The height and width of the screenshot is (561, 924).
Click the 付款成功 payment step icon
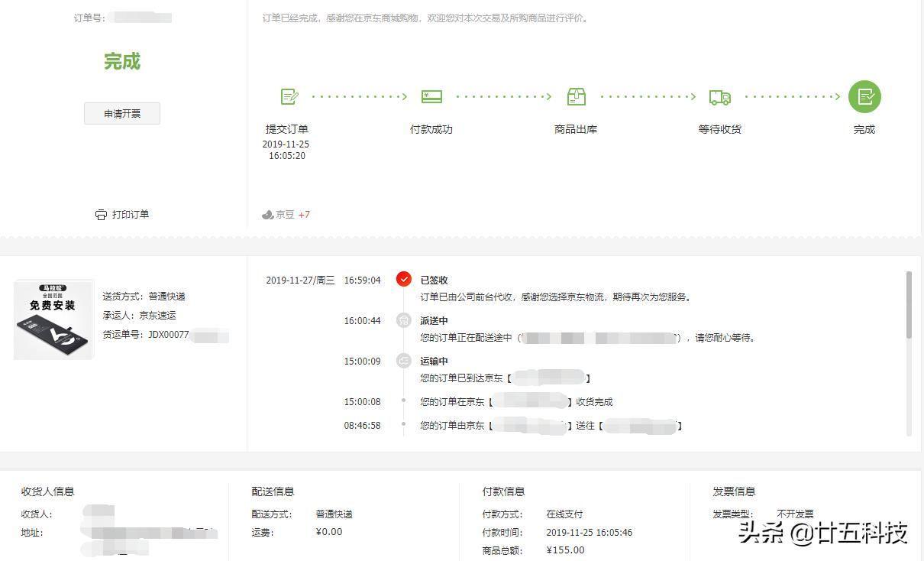point(431,96)
